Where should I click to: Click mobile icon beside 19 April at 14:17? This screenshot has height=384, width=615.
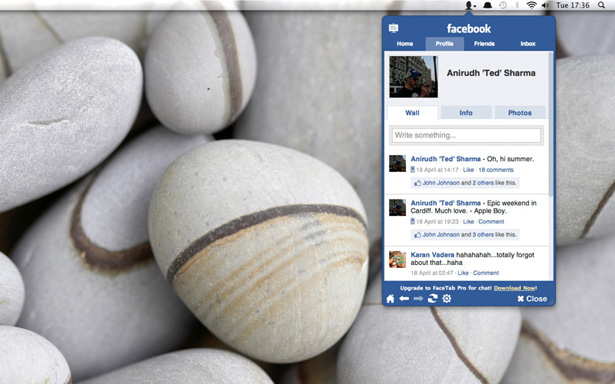[413, 170]
